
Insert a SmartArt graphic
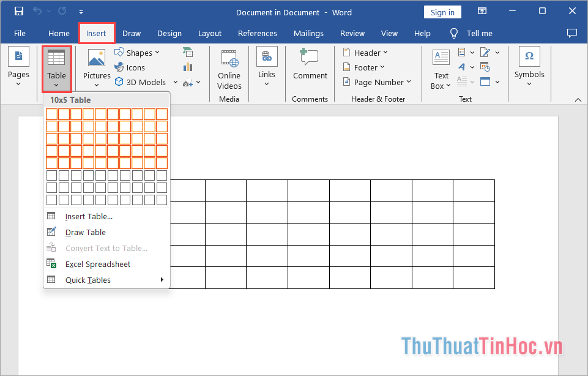[x=188, y=52]
